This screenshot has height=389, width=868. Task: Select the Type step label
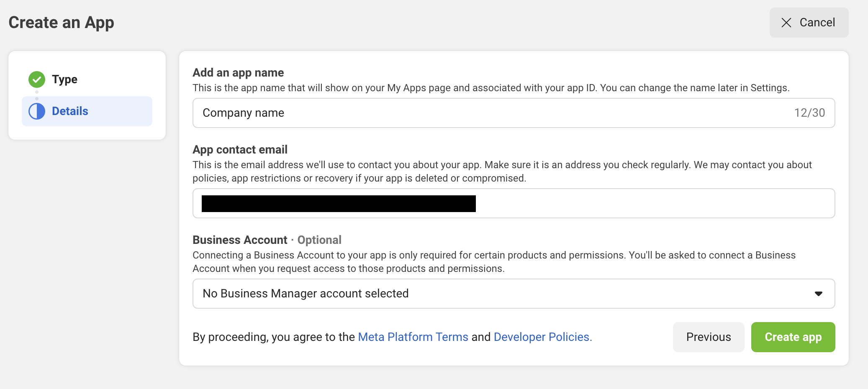click(64, 79)
